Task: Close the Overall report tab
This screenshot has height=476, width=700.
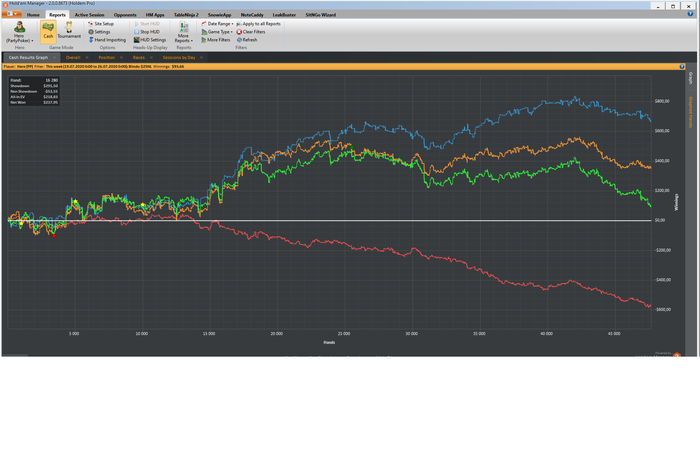Action: (x=87, y=58)
